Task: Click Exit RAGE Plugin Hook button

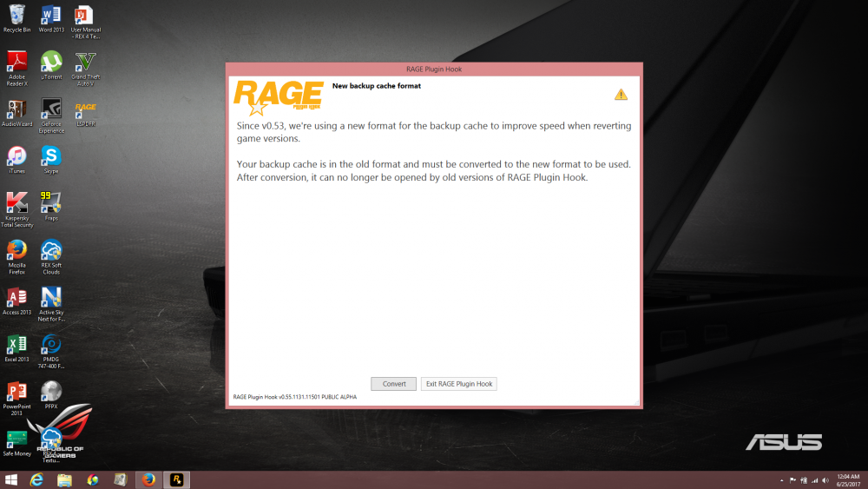Action: point(459,384)
